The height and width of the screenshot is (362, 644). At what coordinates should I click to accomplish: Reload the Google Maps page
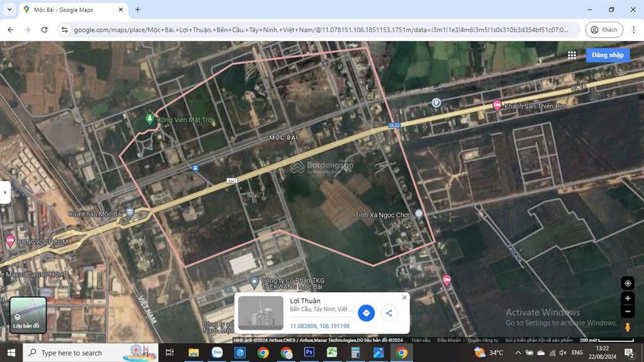pyautogui.click(x=45, y=30)
